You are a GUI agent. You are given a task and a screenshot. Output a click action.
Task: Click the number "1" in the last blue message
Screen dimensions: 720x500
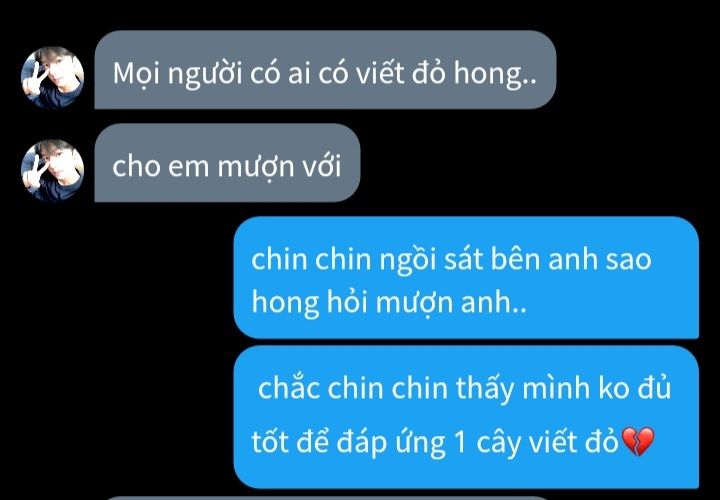[x=461, y=443]
